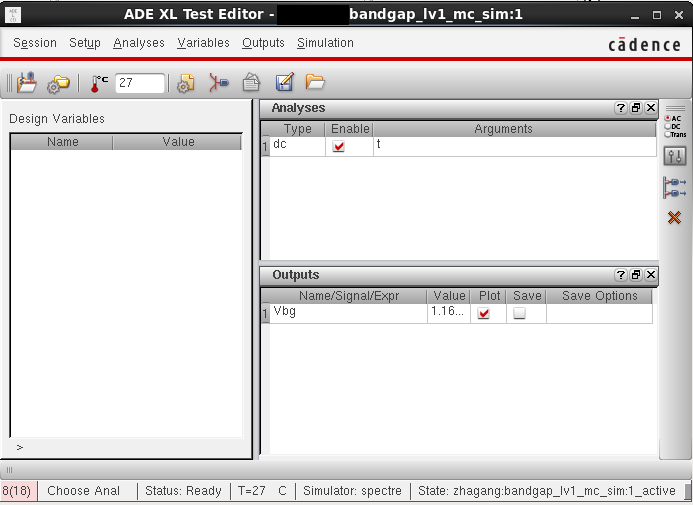Click the edit outputs pencil icon

click(284, 82)
